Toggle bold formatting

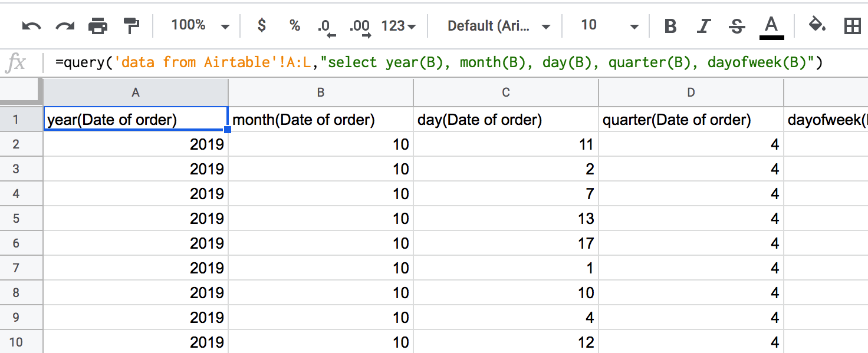click(670, 26)
